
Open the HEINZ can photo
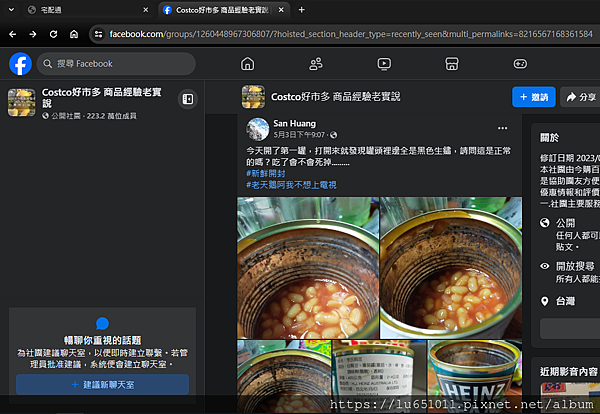tap(474, 377)
